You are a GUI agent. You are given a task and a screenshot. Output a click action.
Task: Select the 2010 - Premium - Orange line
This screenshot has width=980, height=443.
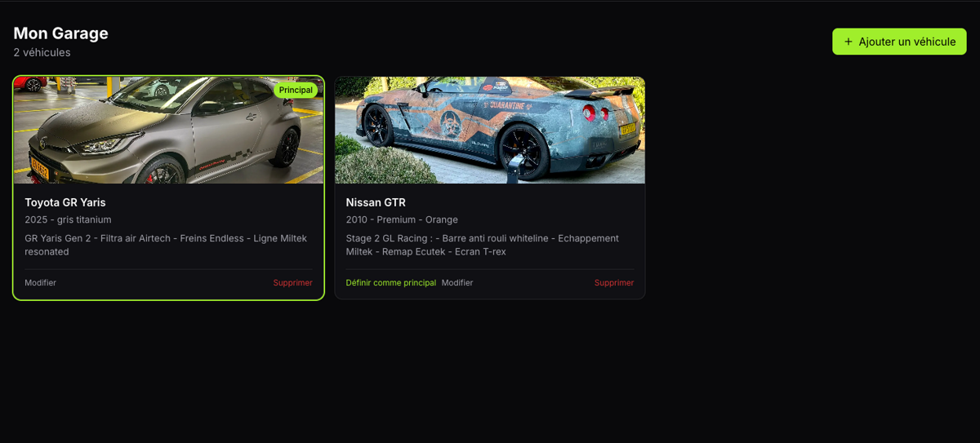pos(402,219)
